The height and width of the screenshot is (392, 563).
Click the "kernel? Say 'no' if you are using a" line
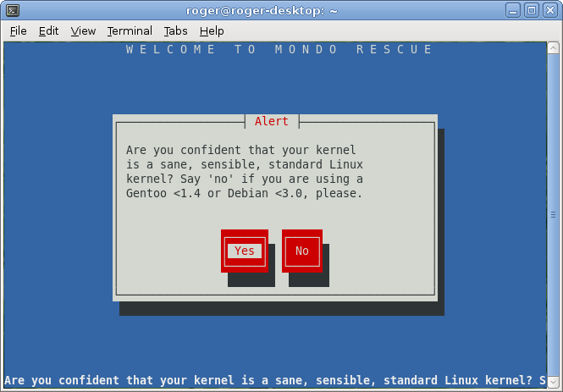pyautogui.click(x=244, y=179)
